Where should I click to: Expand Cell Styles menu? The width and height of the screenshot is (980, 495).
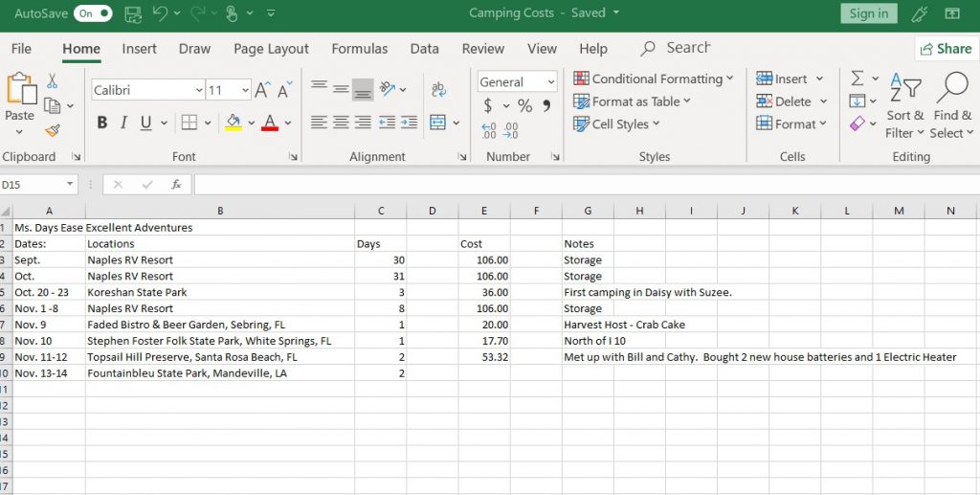[x=616, y=124]
